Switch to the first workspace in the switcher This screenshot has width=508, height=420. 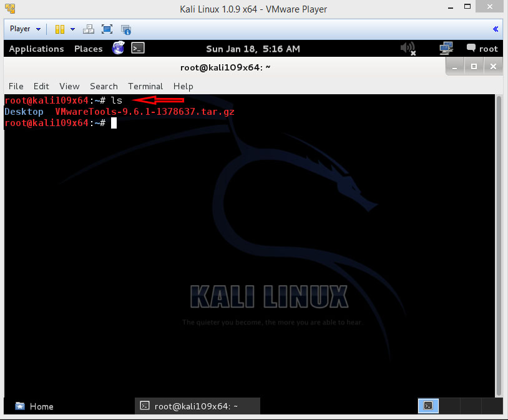pos(428,406)
